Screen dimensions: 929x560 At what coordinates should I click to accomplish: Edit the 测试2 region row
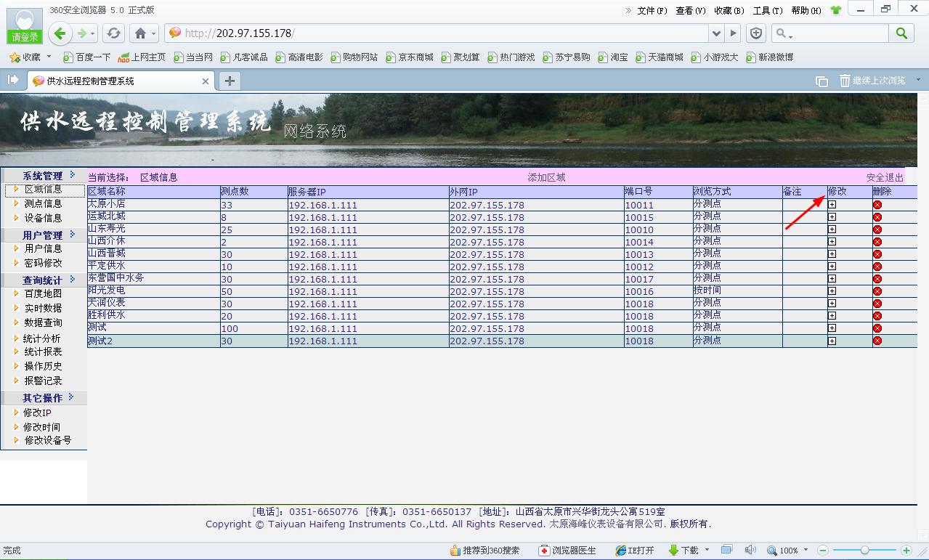(x=832, y=341)
